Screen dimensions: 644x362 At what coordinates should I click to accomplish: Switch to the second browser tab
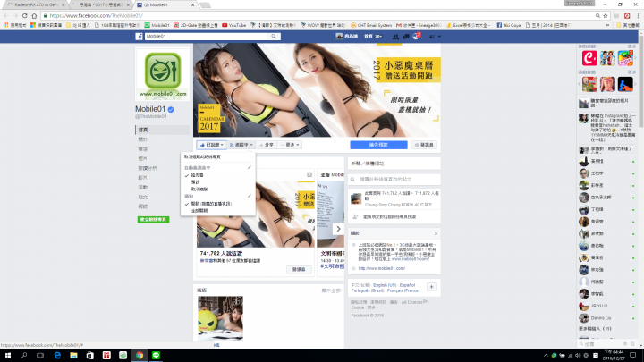click(100, 5)
